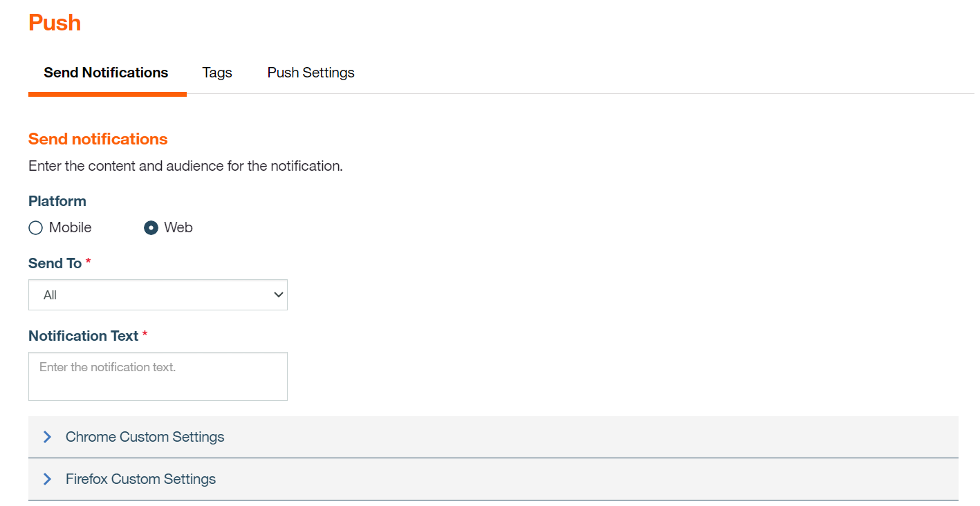
Task: Expand the Chrome Custom Settings section title
Action: click(145, 437)
